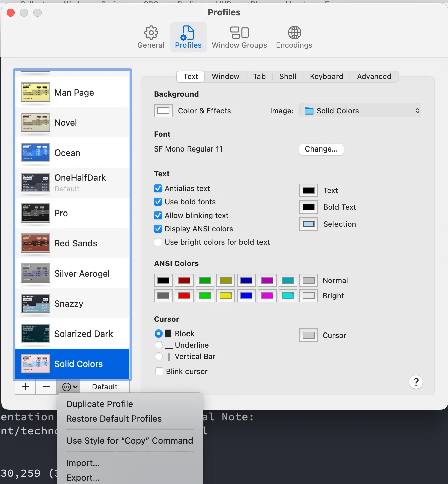448x484 pixels.
Task: Set selected profile as Default
Action: [104, 387]
